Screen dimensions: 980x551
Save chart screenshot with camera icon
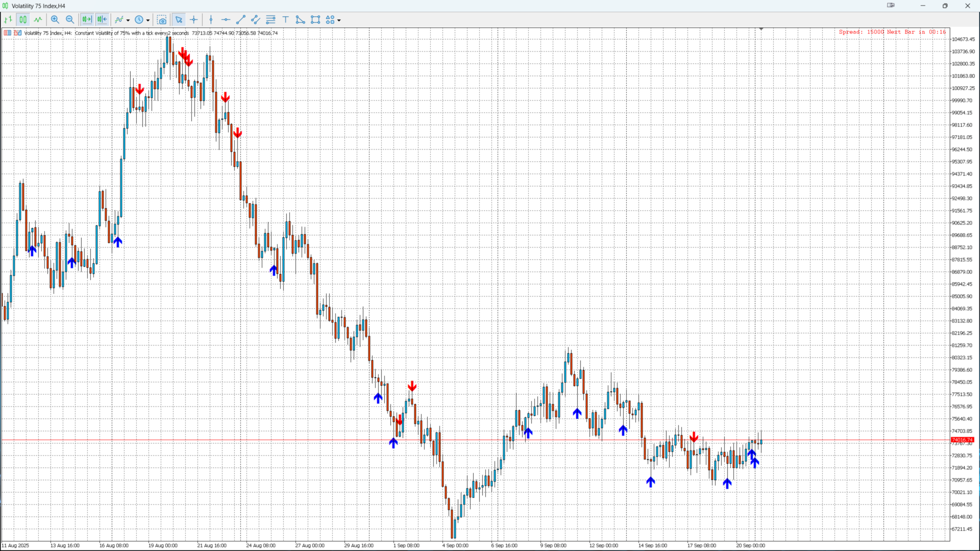click(x=162, y=20)
